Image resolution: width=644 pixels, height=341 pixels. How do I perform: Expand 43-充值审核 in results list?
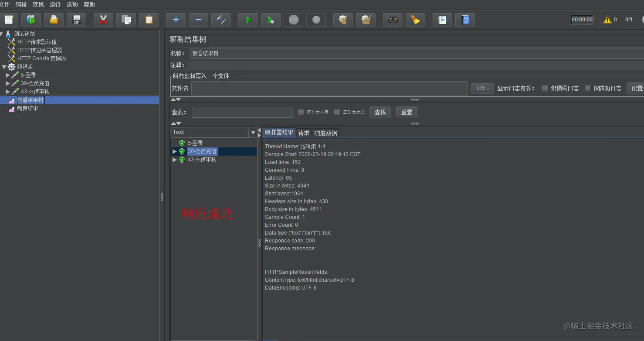pos(175,160)
